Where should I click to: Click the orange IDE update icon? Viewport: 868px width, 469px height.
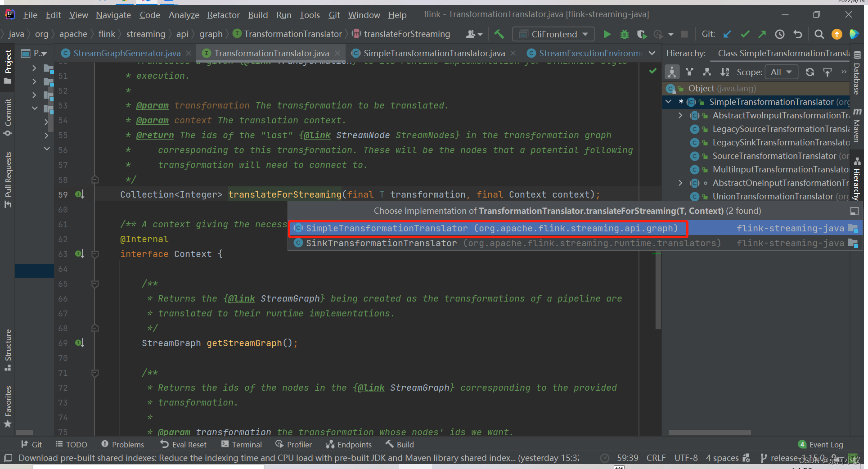[837, 34]
